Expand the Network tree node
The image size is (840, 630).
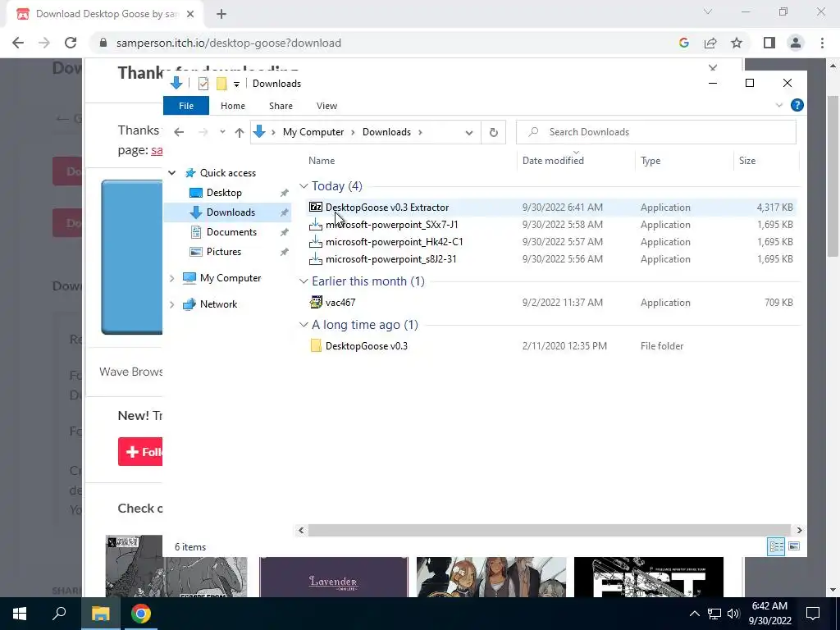[172, 304]
